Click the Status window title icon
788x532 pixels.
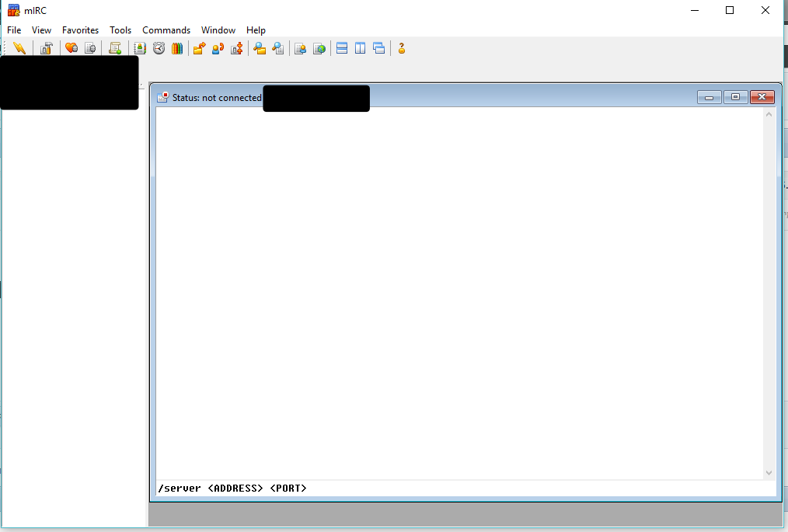162,97
